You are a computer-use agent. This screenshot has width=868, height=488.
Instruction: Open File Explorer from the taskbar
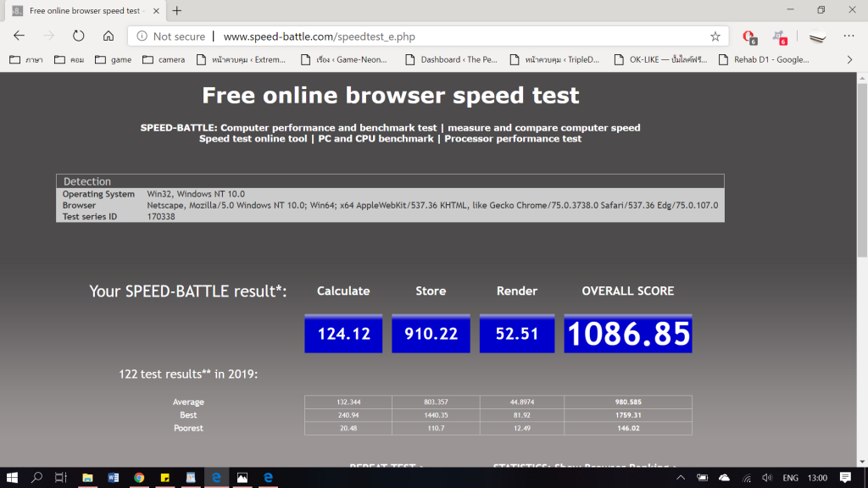click(87, 478)
